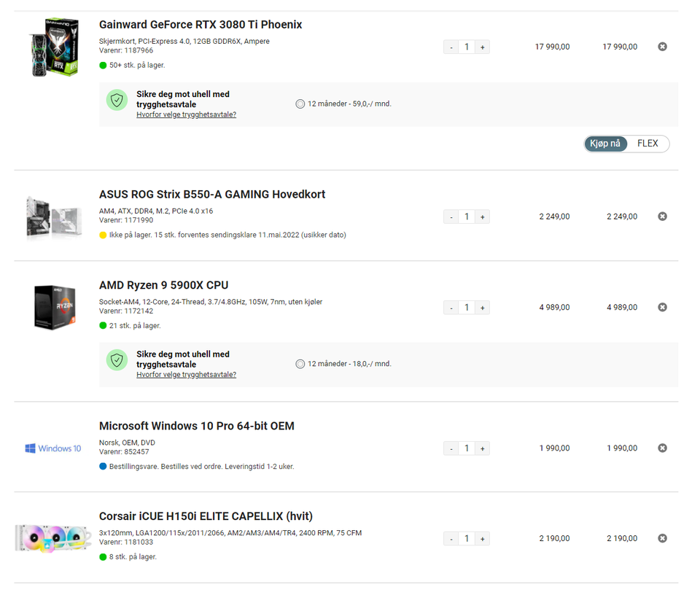Increase quantity of ASUS ROG Strix B550-A

[x=482, y=217]
